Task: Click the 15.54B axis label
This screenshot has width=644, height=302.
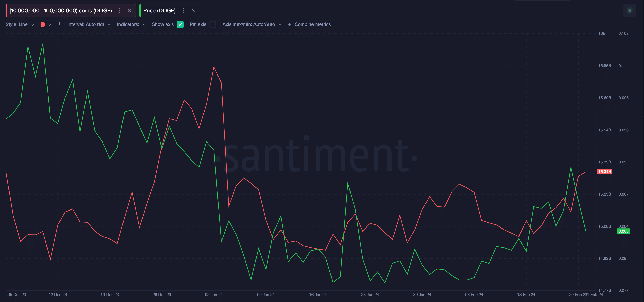Action: pos(605,130)
